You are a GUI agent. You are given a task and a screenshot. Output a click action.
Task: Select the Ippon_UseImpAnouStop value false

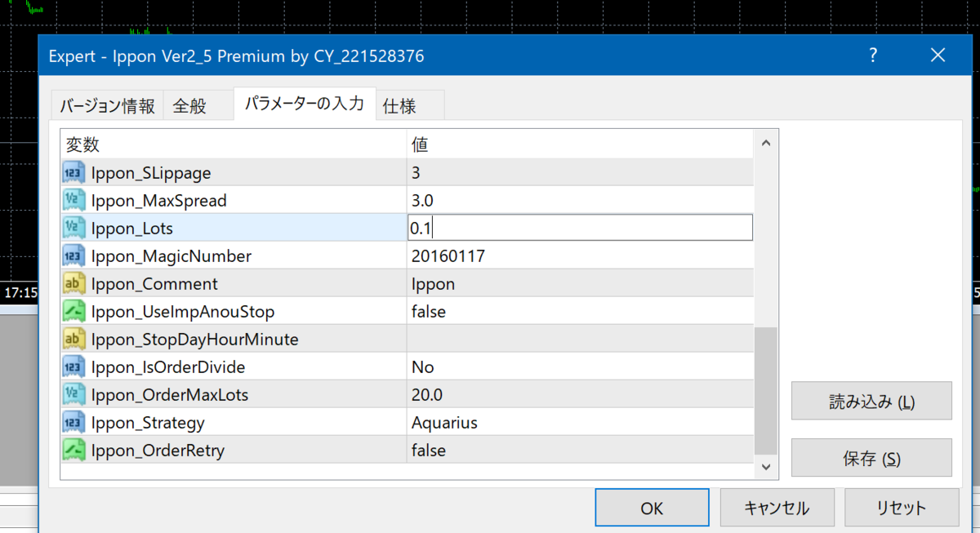click(429, 312)
